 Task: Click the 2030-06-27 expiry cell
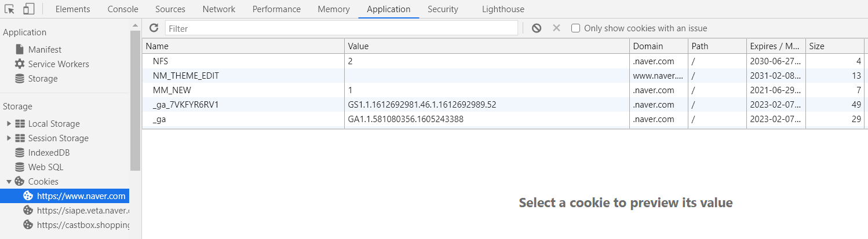coord(776,60)
